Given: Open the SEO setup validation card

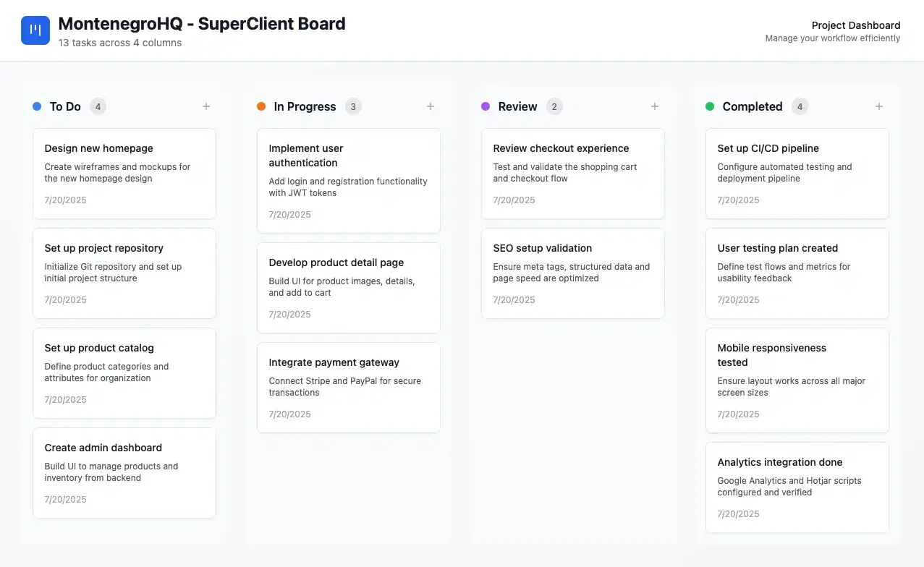Looking at the screenshot, I should point(573,273).
